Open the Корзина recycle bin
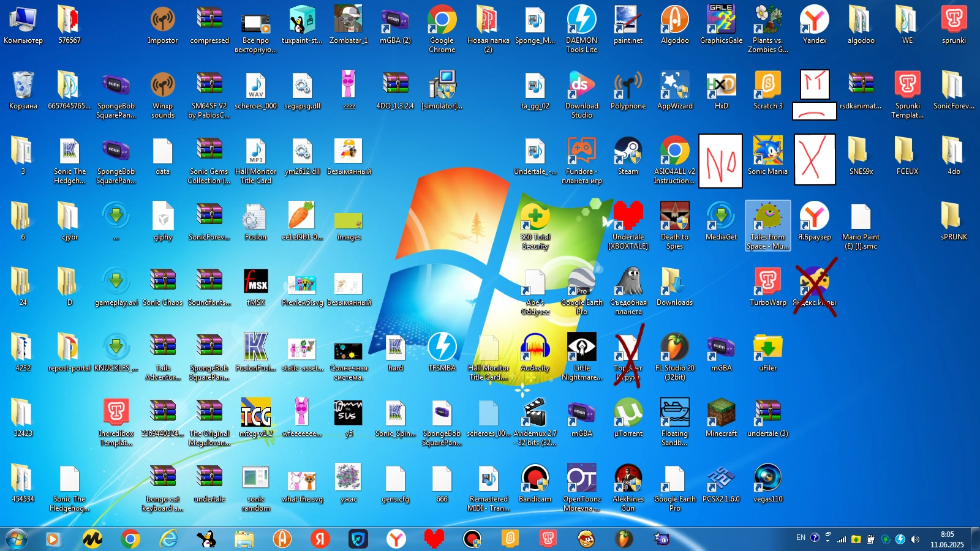The width and height of the screenshot is (980, 551). (x=23, y=86)
